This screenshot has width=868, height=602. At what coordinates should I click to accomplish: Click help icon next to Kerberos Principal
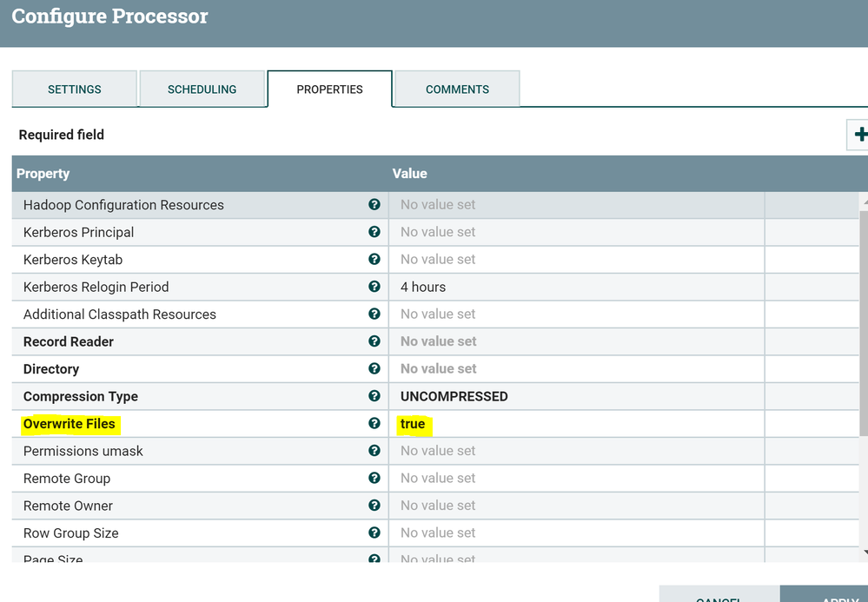point(374,232)
